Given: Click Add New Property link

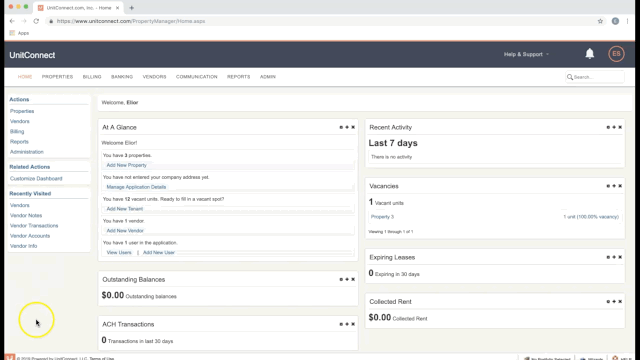Looking at the screenshot, I should (x=127, y=165).
